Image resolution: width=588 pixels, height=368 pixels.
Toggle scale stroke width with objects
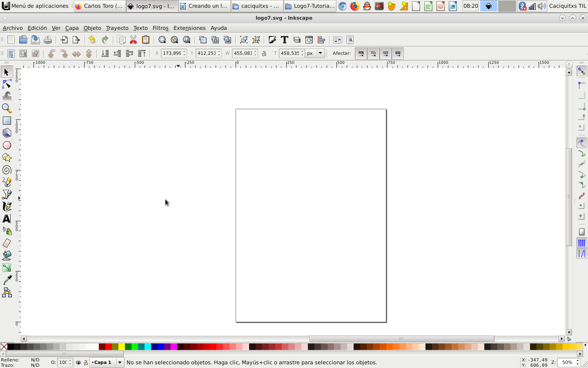coord(361,54)
